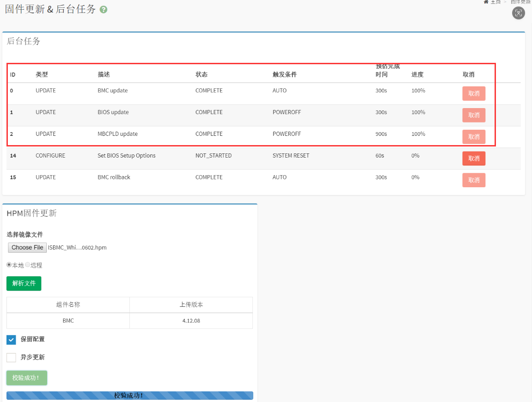Viewport: 532px width, 402px height.
Task: Click 取消 for the BIOS update row
Action: (x=474, y=115)
